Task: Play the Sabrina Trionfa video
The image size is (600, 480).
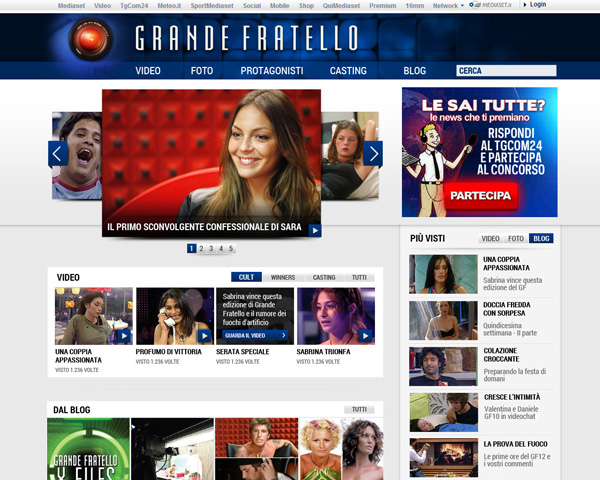Action: click(x=336, y=316)
